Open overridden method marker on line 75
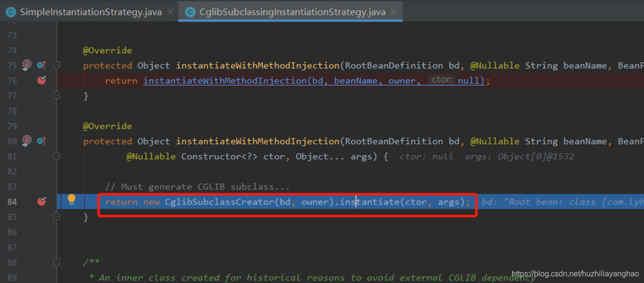 coord(41,65)
